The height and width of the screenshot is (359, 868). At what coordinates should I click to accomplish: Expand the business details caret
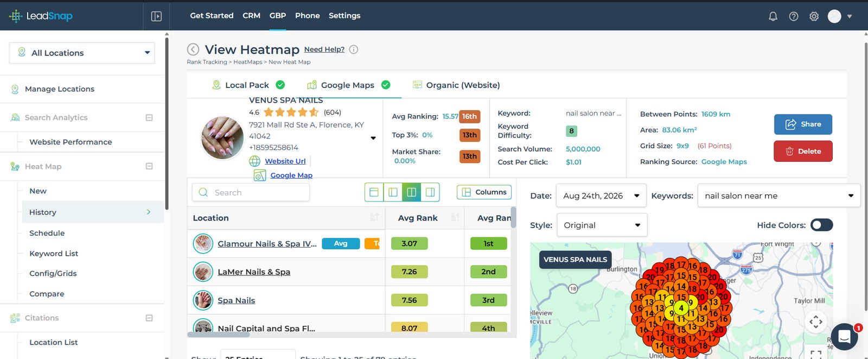[373, 138]
